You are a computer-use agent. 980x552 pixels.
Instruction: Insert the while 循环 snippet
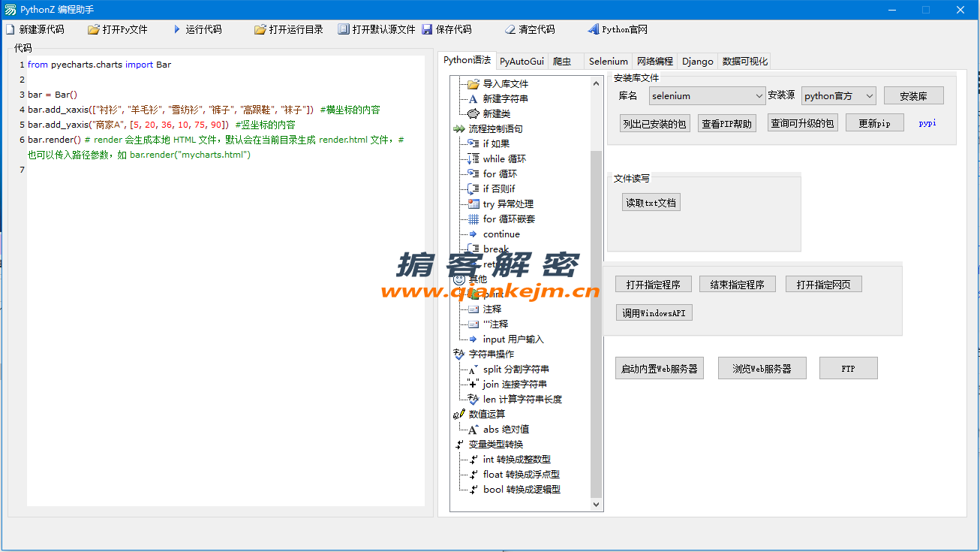click(x=504, y=158)
